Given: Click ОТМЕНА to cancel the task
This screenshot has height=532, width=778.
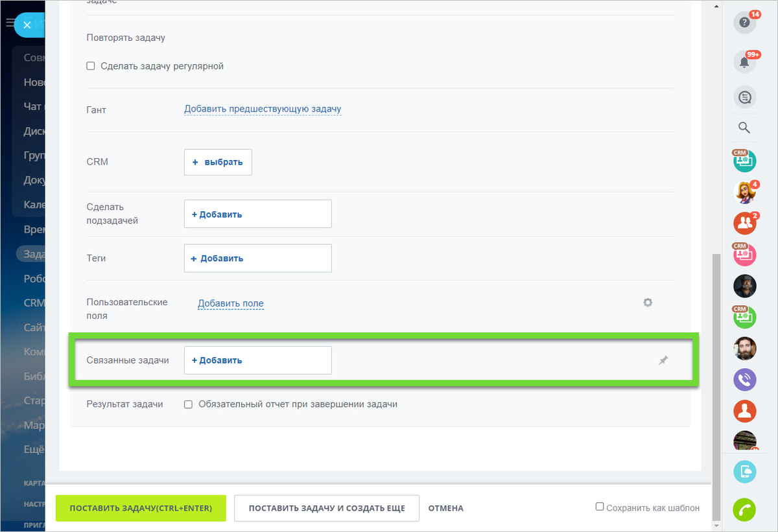Looking at the screenshot, I should pyautogui.click(x=446, y=508).
